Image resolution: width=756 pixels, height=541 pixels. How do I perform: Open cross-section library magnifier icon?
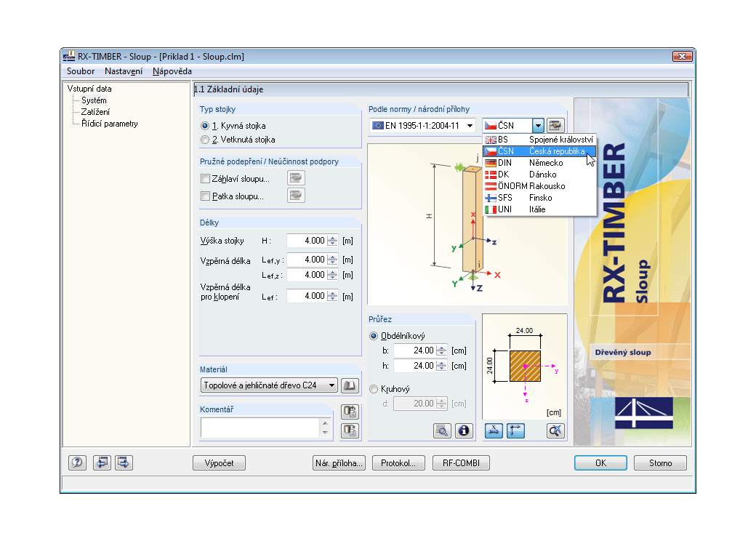(442, 430)
